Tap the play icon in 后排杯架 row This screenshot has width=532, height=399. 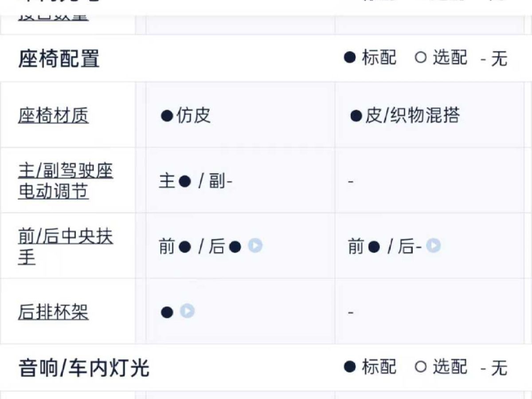187,311
